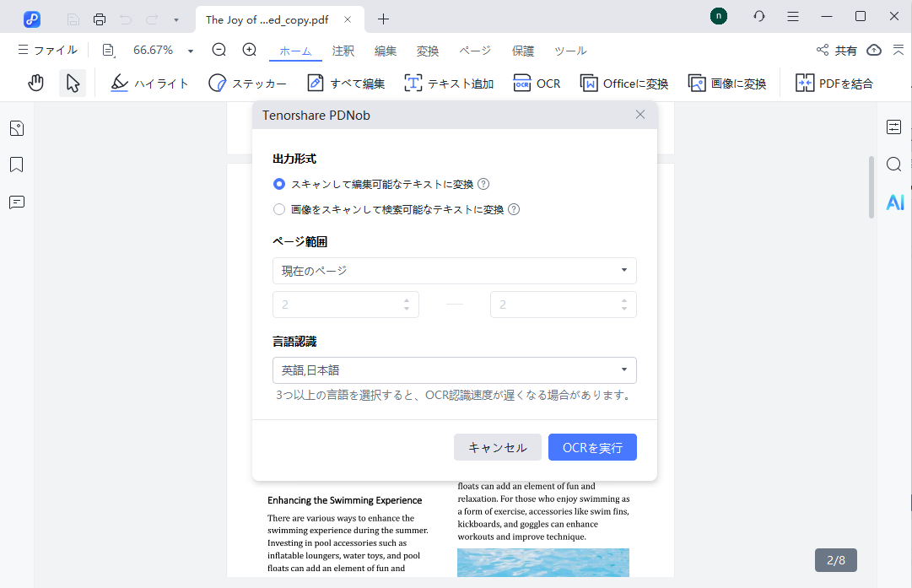This screenshot has width=912, height=588.
Task: Switch to the 変換 ribbon tab
Action: (x=428, y=51)
